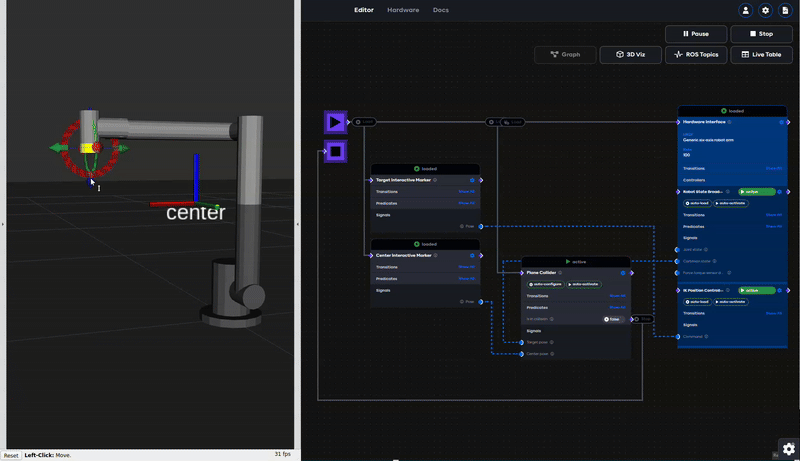Toggle Plane Collider auto-configure
This screenshot has width=800, height=461.
[x=545, y=284]
